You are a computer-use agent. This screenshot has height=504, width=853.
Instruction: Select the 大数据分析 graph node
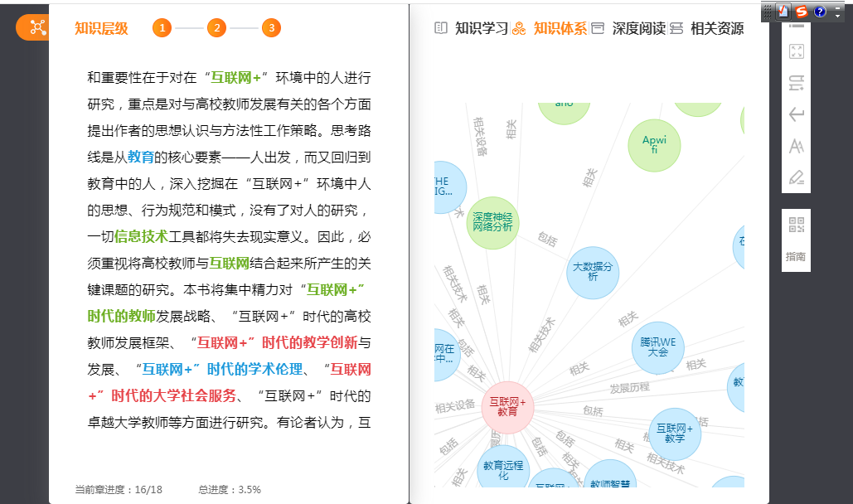593,272
